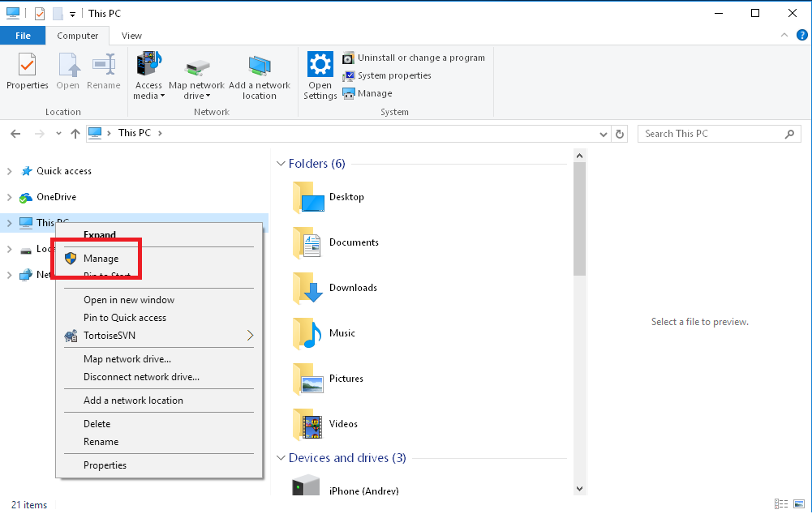Navigate up one folder level
Viewport: 812px width, 514px height.
coord(75,133)
